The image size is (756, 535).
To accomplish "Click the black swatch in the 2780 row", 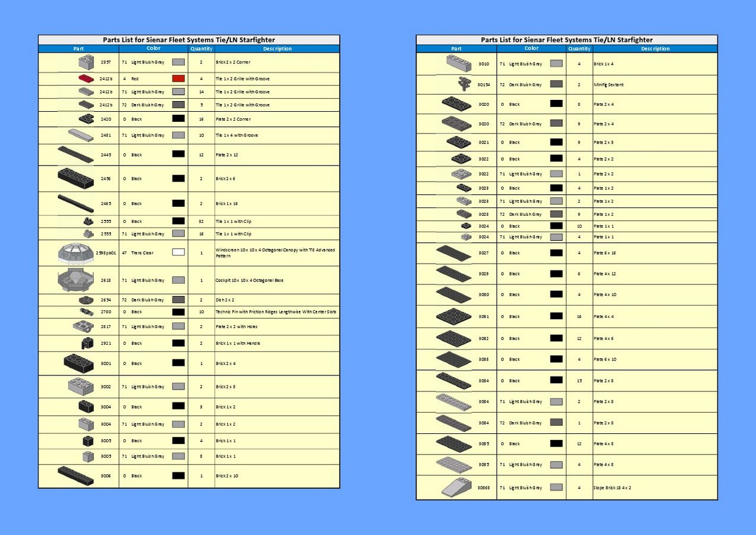I will [178, 312].
